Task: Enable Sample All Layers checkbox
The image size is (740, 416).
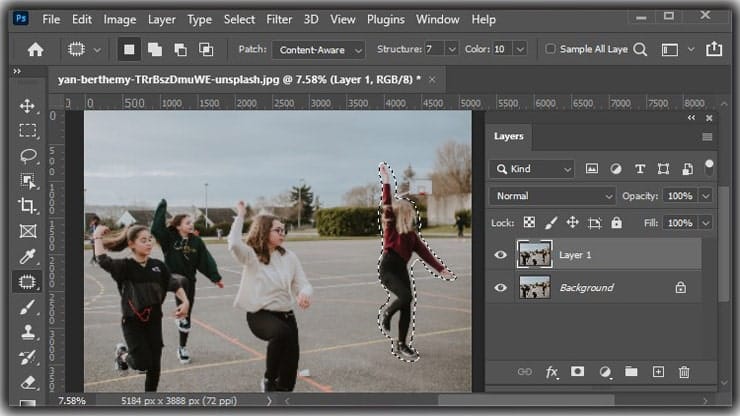Action: [x=550, y=49]
